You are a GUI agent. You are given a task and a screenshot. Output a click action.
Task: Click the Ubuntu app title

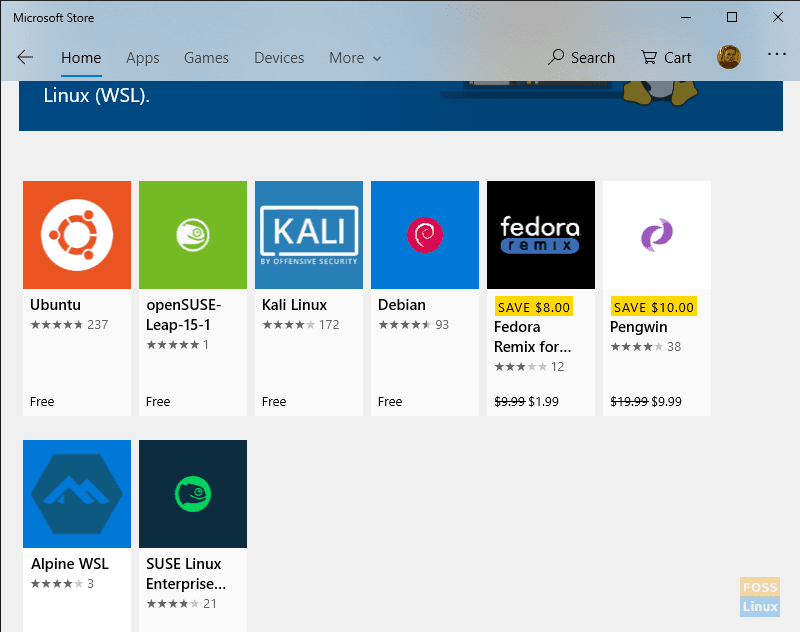pyautogui.click(x=55, y=305)
